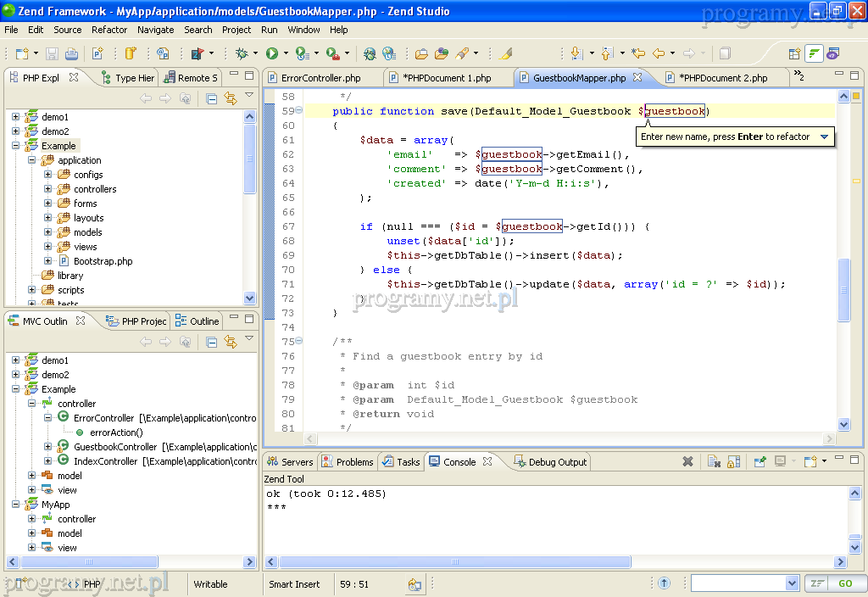The height and width of the screenshot is (597, 868).
Task: Toggle Link with Editor in MVC Outline
Action: 230,342
